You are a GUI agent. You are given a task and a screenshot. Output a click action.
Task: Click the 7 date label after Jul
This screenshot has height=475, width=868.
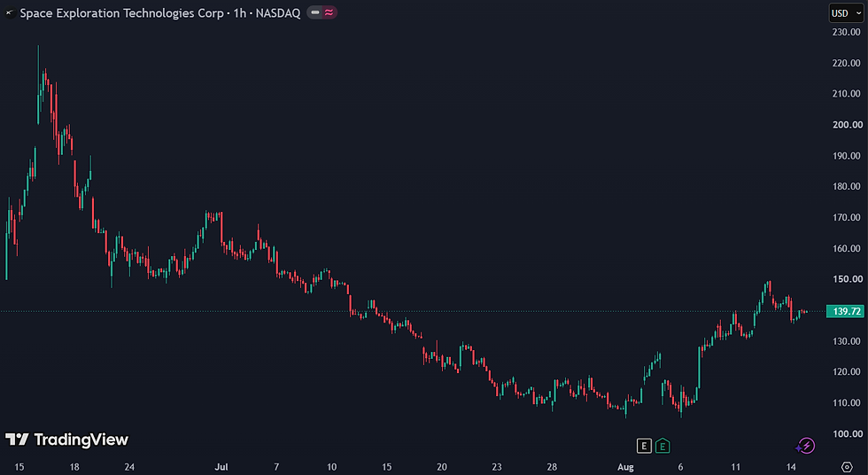[276, 467]
